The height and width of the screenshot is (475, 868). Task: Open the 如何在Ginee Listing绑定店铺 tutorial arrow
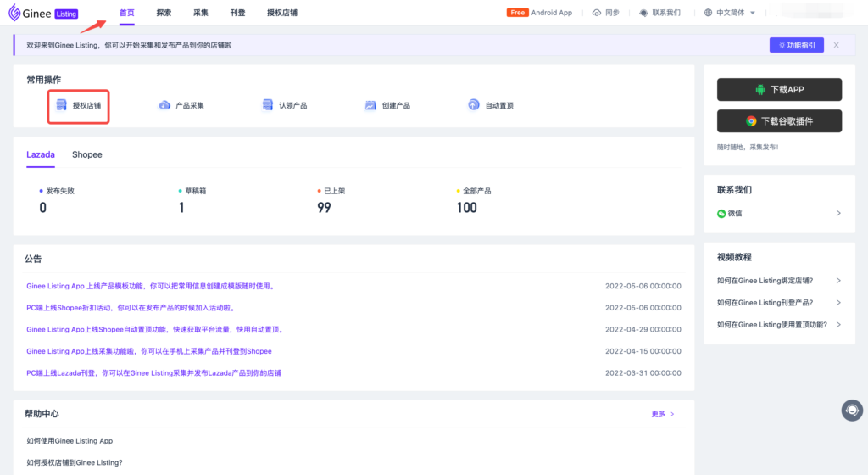point(838,281)
